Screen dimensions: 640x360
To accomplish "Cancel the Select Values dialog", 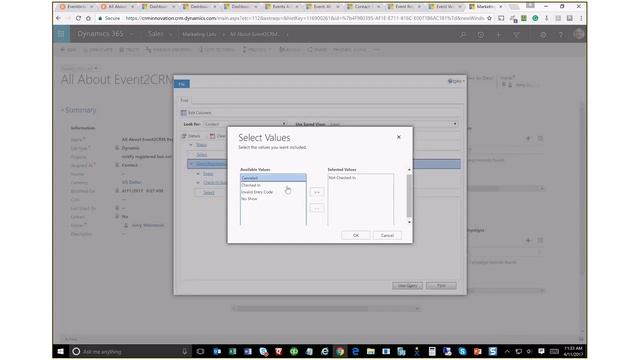I will pyautogui.click(x=387, y=236).
